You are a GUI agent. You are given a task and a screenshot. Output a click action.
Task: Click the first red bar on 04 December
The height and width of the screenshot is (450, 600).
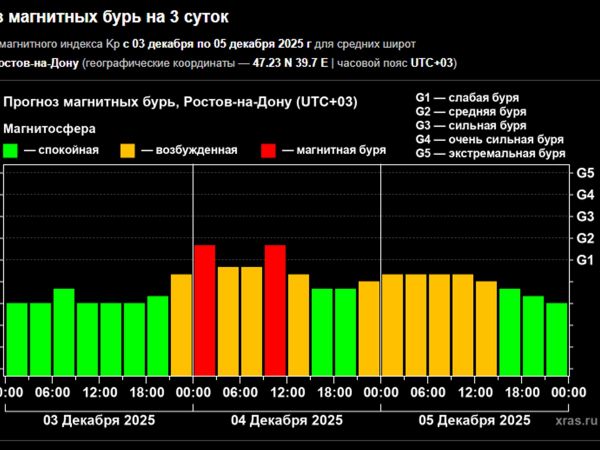204,309
